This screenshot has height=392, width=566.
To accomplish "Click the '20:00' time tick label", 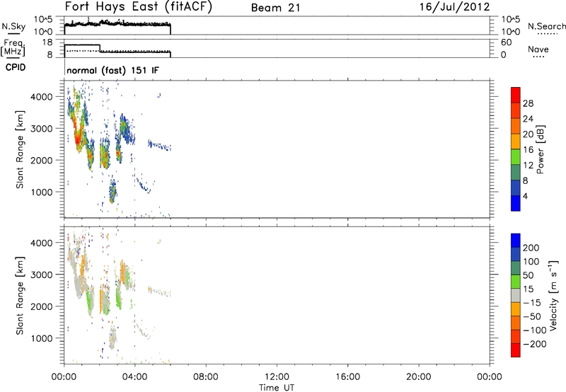I will [418, 377].
